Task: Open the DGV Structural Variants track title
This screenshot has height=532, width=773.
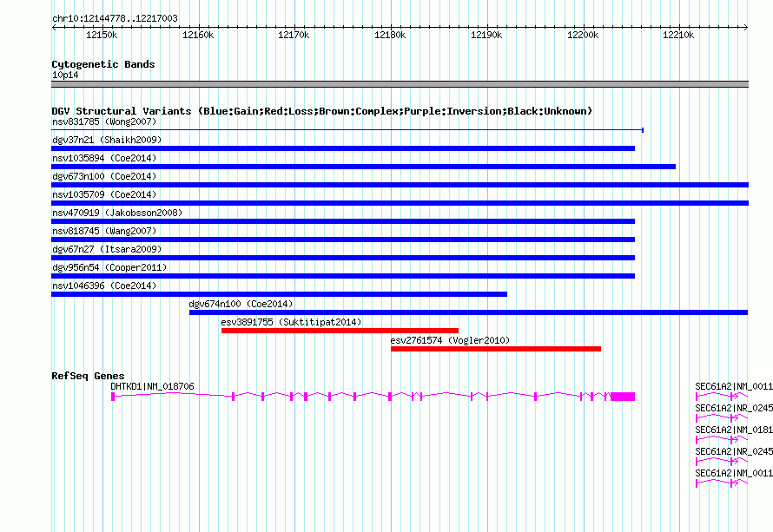Action: [322, 111]
